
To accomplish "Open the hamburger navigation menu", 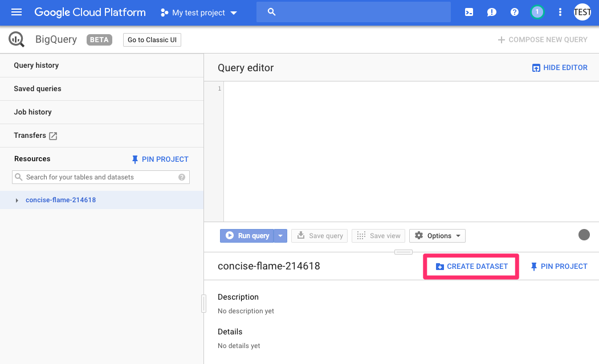I will click(x=17, y=12).
